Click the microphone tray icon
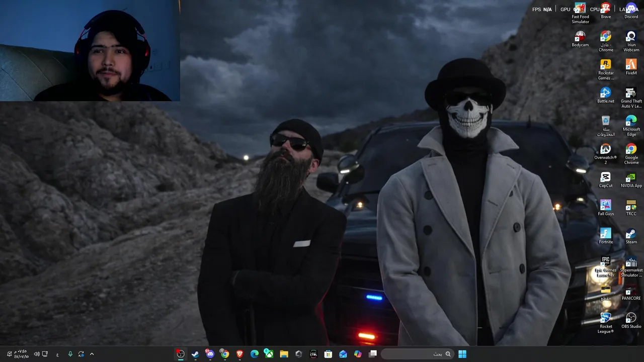This screenshot has width=644, height=362. [70, 354]
